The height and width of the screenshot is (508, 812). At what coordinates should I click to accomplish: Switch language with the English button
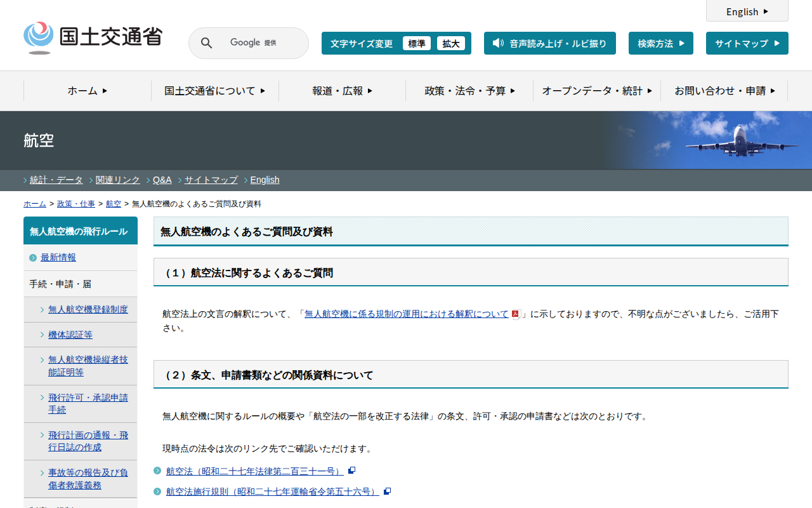tap(747, 11)
